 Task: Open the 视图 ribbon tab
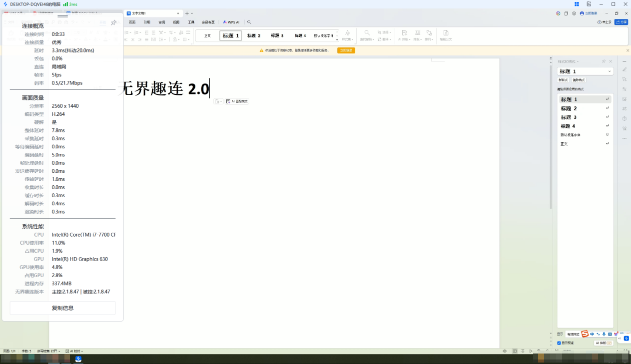point(176,22)
